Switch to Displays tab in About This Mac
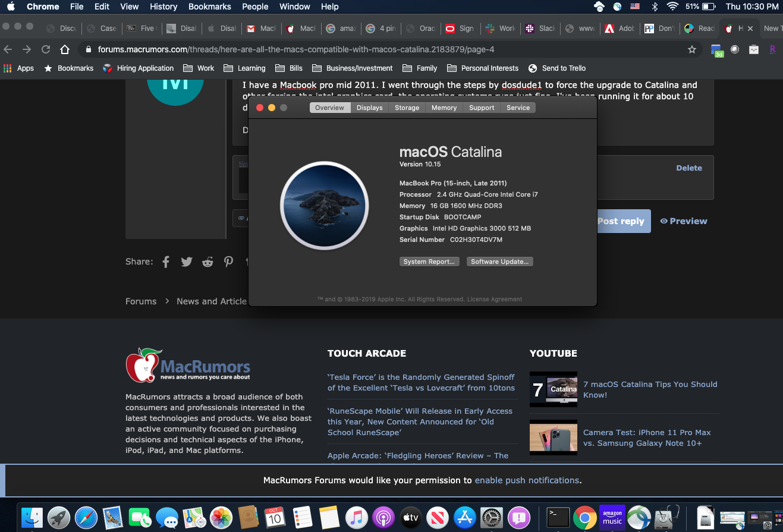The height and width of the screenshot is (532, 783). (369, 108)
